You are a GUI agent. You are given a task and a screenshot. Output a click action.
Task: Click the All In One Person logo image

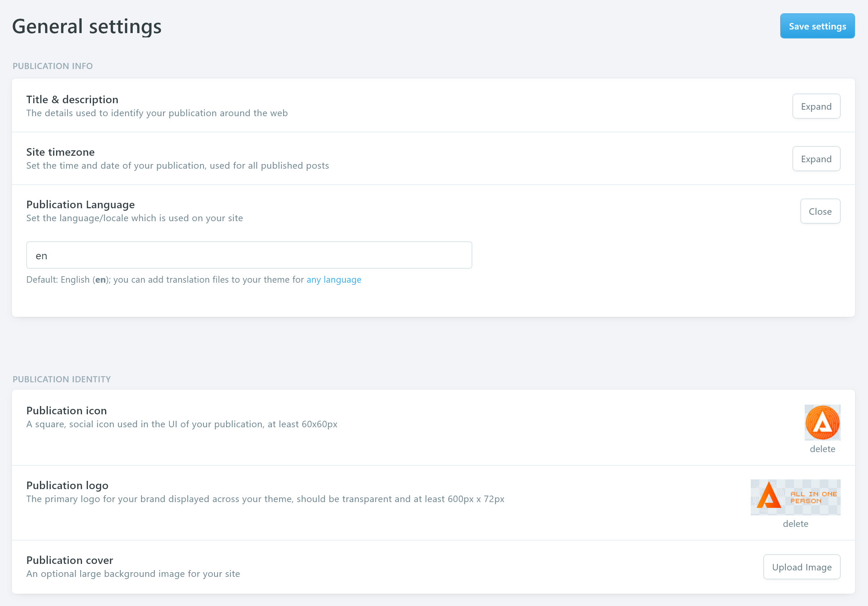tap(795, 497)
